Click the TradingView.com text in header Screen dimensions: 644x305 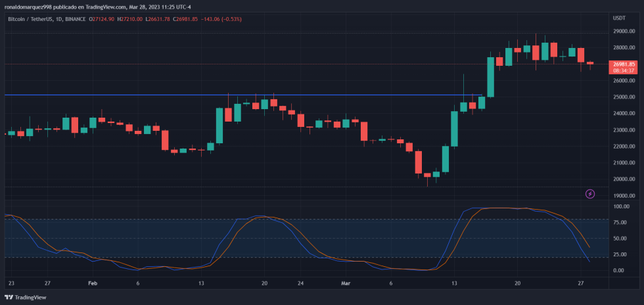[x=102, y=7]
